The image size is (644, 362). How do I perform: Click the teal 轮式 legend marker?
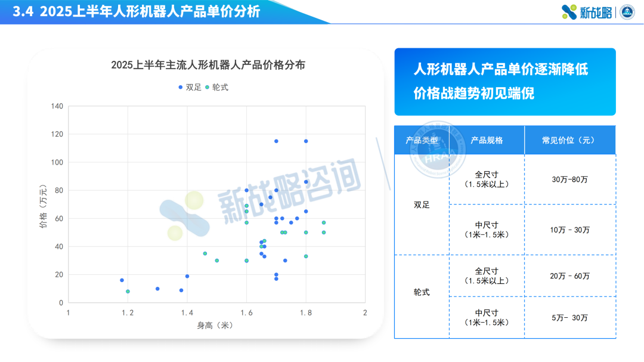pos(207,87)
